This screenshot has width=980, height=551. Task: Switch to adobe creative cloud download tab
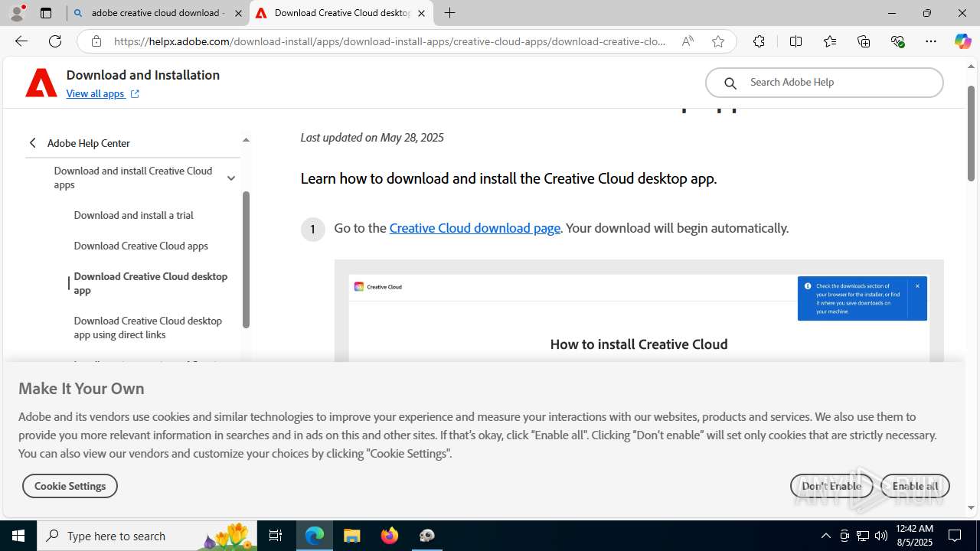coord(157,13)
